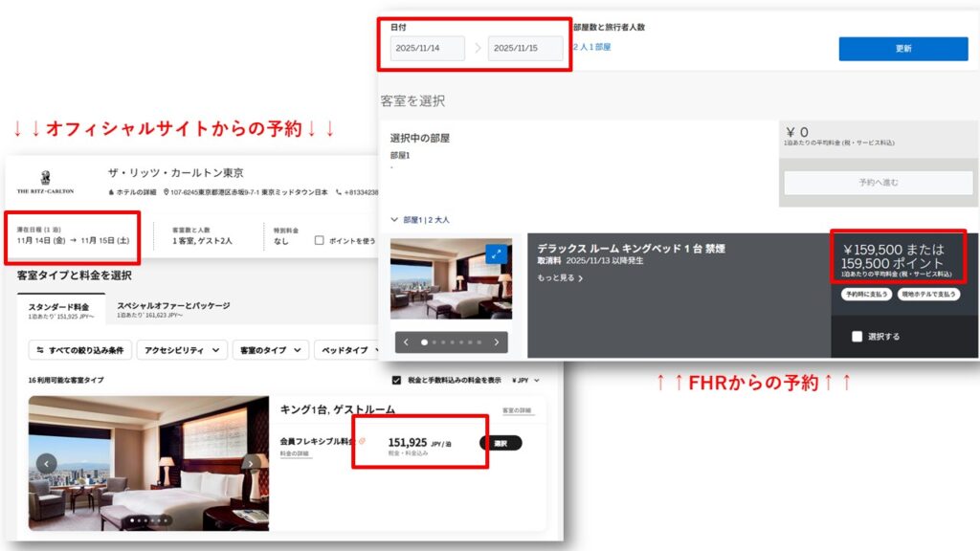Image resolution: width=980 pixels, height=551 pixels.
Task: Open the JPY currency selector
Action: [525, 380]
